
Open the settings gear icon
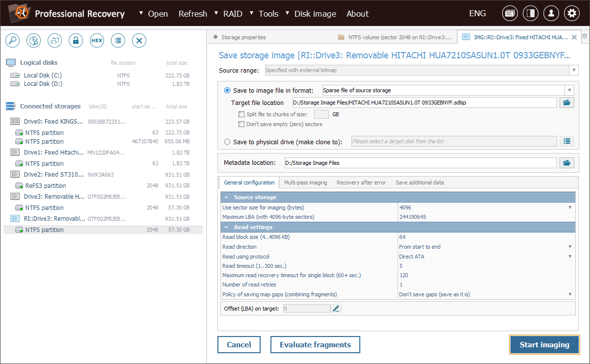[x=571, y=14]
